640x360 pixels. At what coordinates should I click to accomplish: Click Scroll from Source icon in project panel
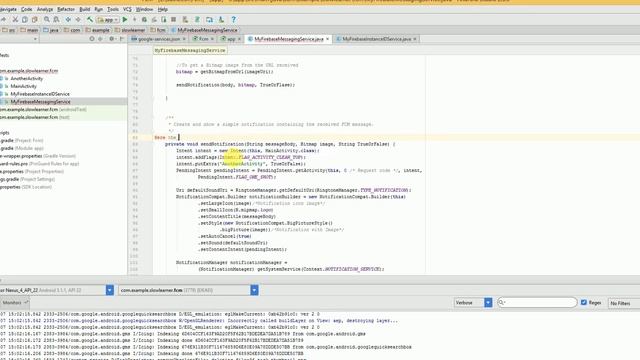coord(92,39)
